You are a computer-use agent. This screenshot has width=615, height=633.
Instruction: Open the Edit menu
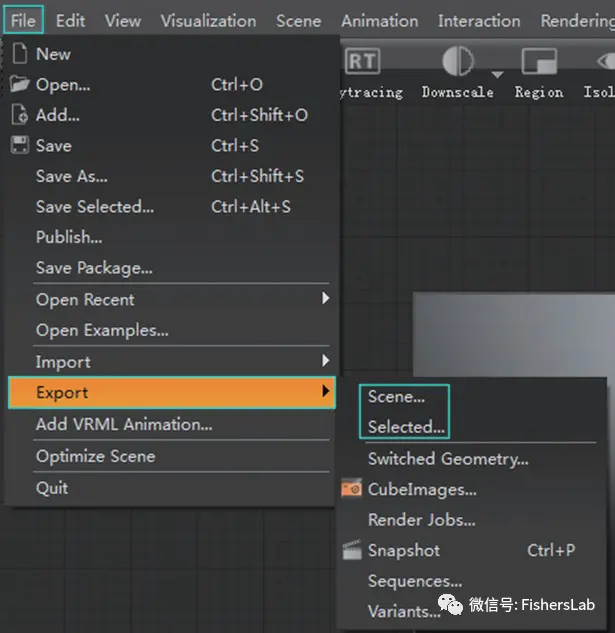70,21
